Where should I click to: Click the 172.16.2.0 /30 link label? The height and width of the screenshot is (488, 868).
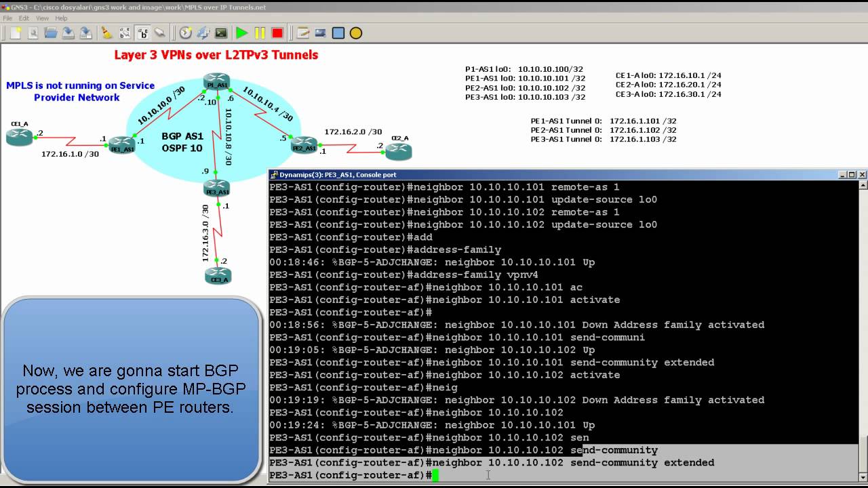353,132
